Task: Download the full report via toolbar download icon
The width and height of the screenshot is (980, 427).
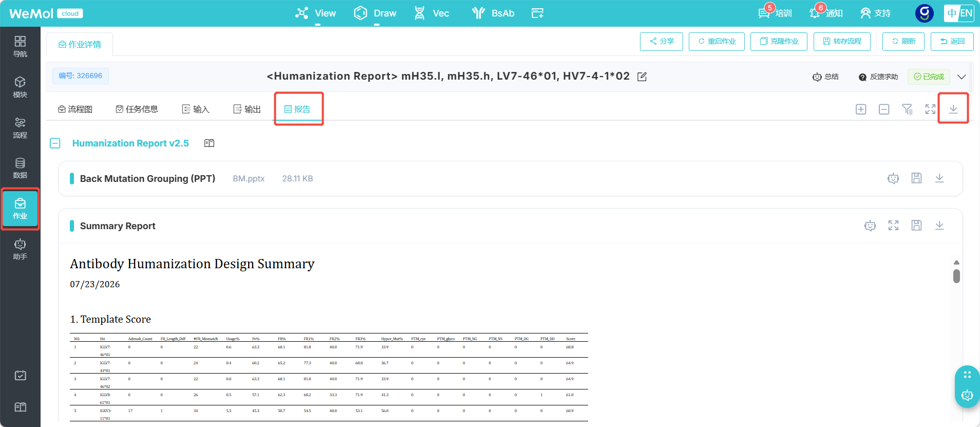Action: 953,109
